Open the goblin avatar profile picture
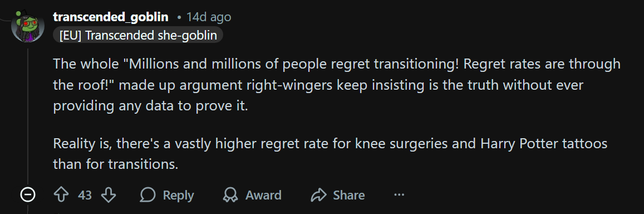 click(27, 26)
